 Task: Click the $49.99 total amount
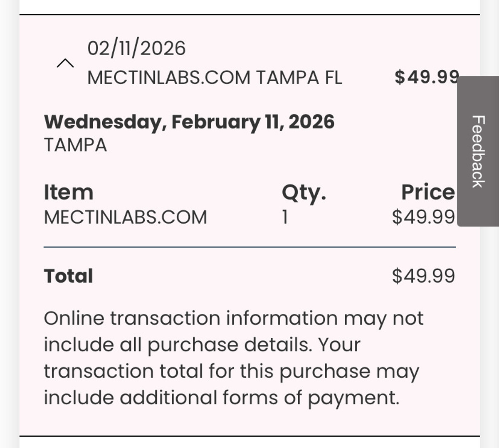(x=423, y=276)
